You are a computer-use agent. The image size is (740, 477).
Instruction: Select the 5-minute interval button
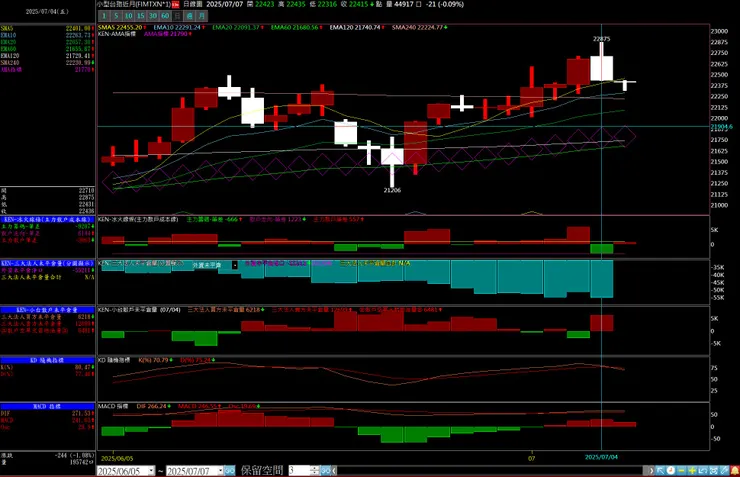coord(116,16)
